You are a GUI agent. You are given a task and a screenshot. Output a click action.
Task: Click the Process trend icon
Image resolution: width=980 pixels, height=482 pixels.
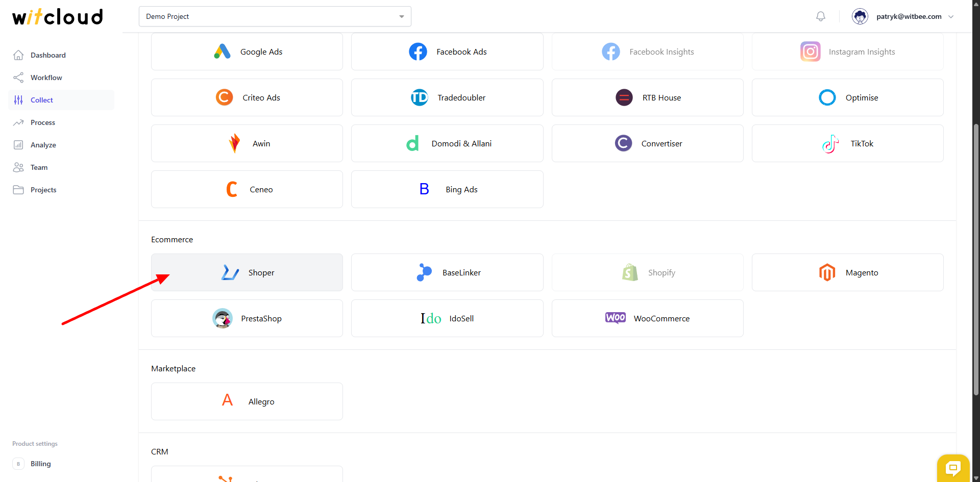tap(18, 122)
